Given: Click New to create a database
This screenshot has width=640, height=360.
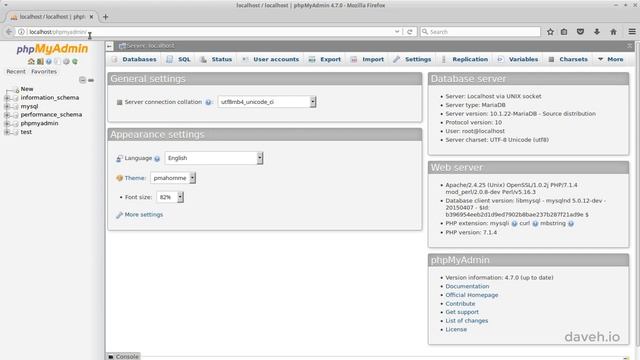Looking at the screenshot, I should point(27,89).
